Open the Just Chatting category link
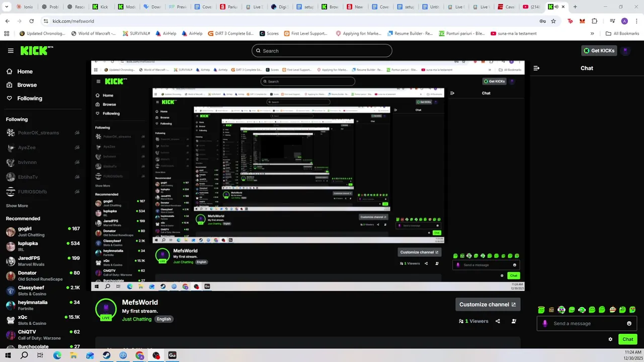 click(x=137, y=319)
